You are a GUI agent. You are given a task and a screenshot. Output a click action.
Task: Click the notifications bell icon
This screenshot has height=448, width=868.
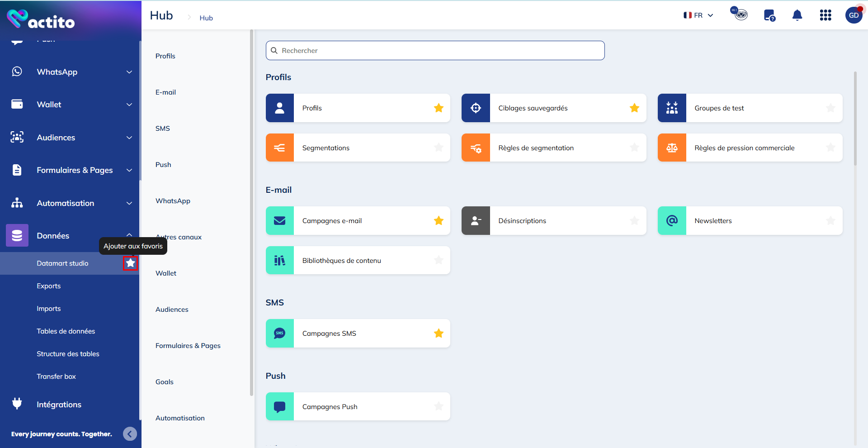point(797,15)
